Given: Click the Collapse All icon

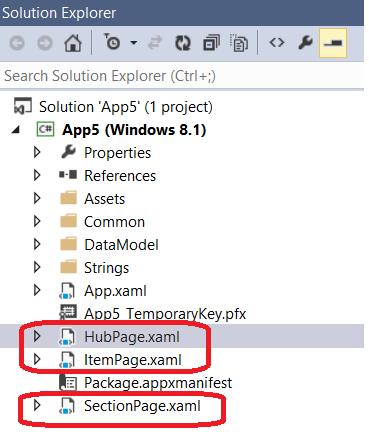Looking at the screenshot, I should (211, 43).
